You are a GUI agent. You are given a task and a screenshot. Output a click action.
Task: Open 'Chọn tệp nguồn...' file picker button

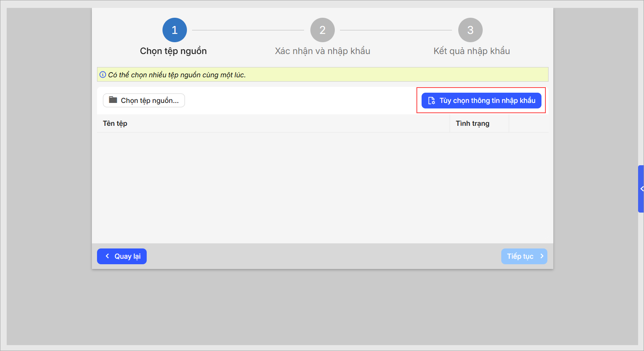click(144, 100)
